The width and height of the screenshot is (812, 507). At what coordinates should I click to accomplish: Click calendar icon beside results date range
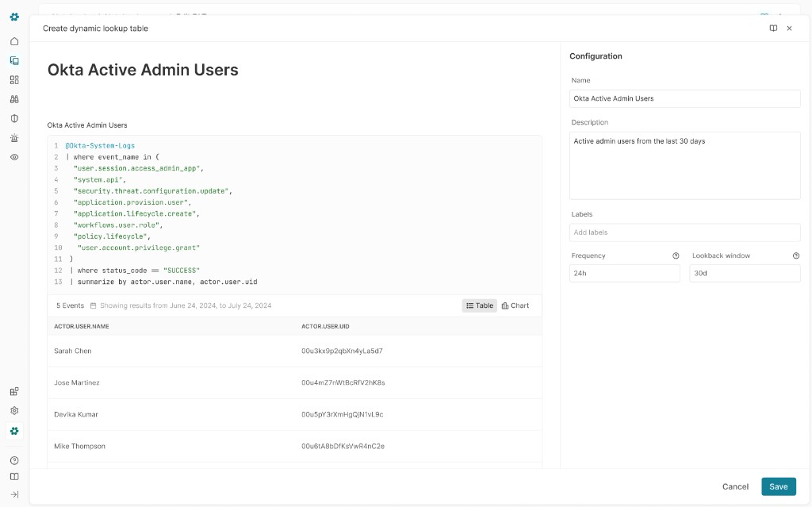coord(94,305)
